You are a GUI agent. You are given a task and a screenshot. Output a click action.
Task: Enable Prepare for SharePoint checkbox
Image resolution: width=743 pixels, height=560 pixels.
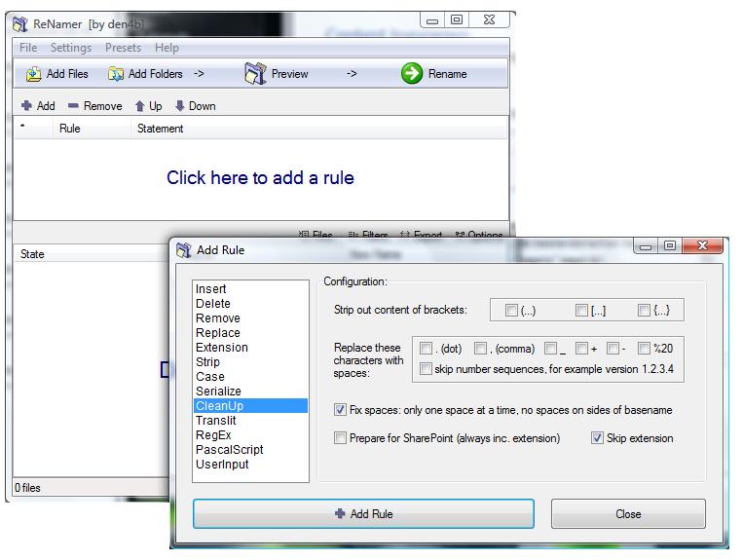pyautogui.click(x=340, y=437)
